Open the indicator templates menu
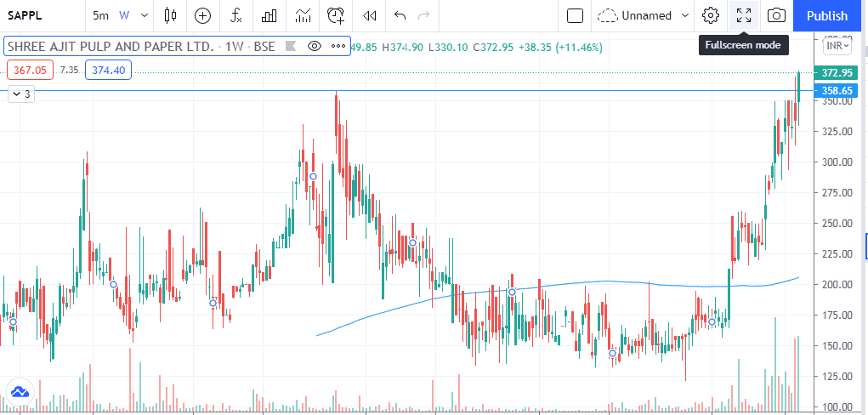 click(x=303, y=15)
